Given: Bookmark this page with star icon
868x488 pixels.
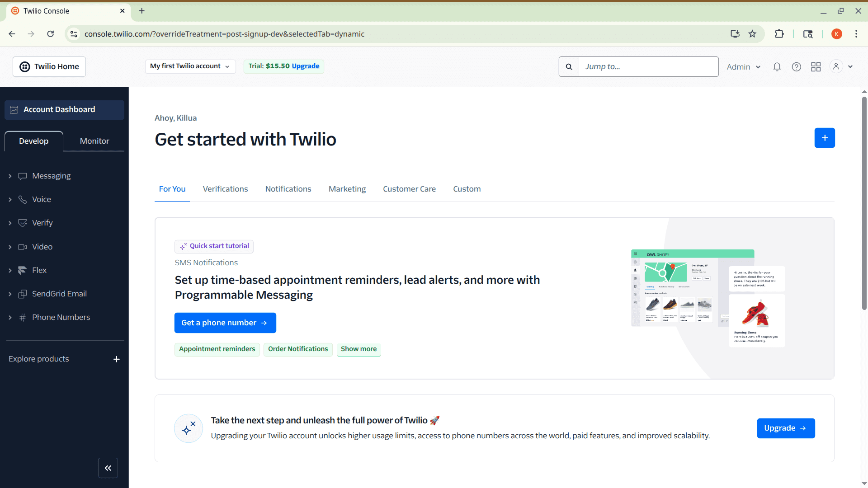Looking at the screenshot, I should pos(752,34).
